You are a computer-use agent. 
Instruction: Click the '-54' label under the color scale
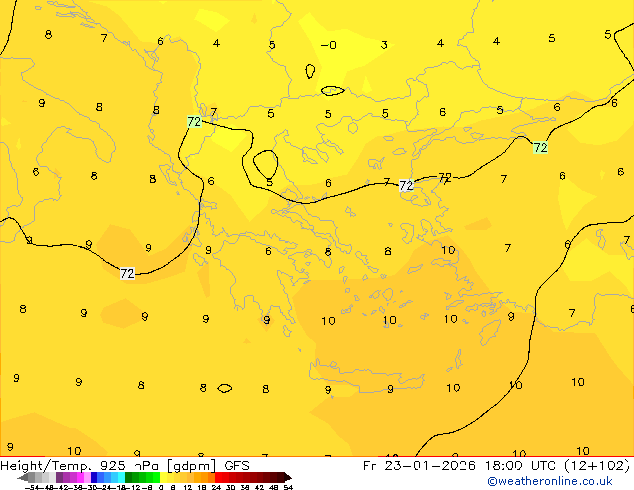tap(32, 487)
